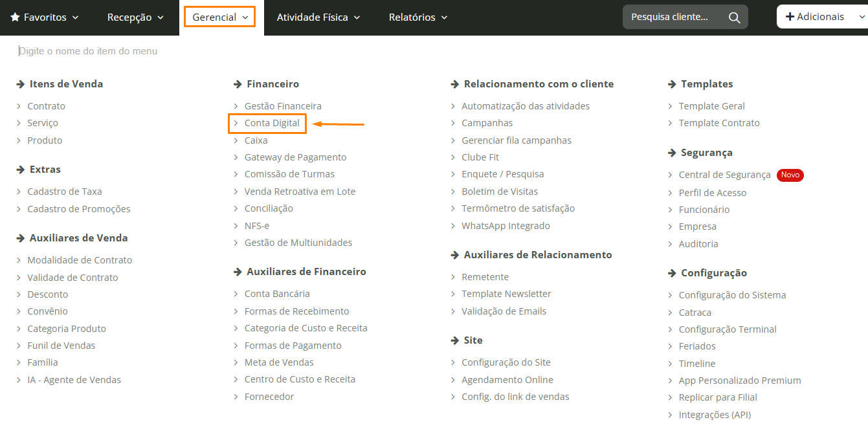The height and width of the screenshot is (431, 868).
Task: Click the star icon beside Favoritos
Action: [15, 17]
